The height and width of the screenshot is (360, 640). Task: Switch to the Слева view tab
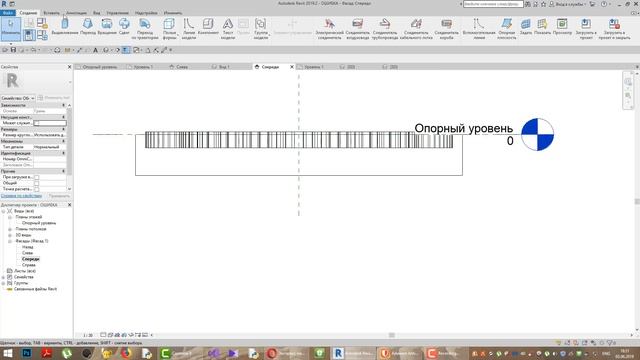click(182, 67)
